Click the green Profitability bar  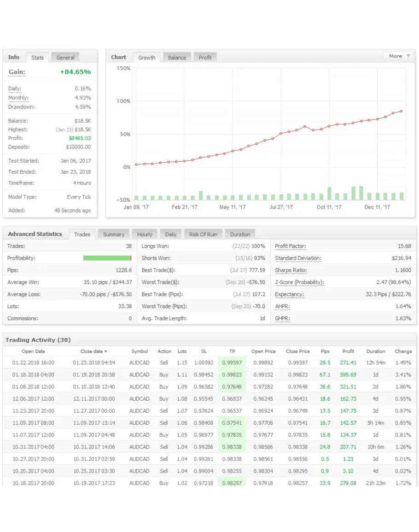click(x=107, y=258)
